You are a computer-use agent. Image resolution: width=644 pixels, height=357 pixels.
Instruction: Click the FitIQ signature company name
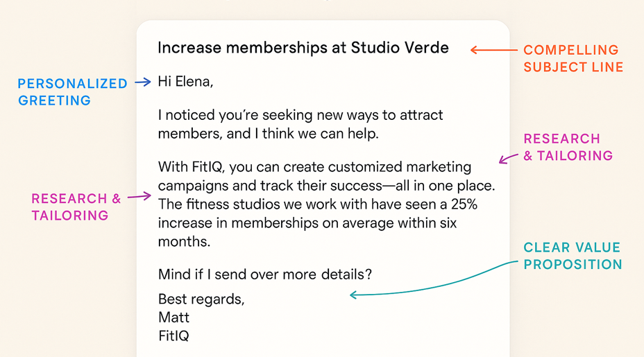[173, 336]
